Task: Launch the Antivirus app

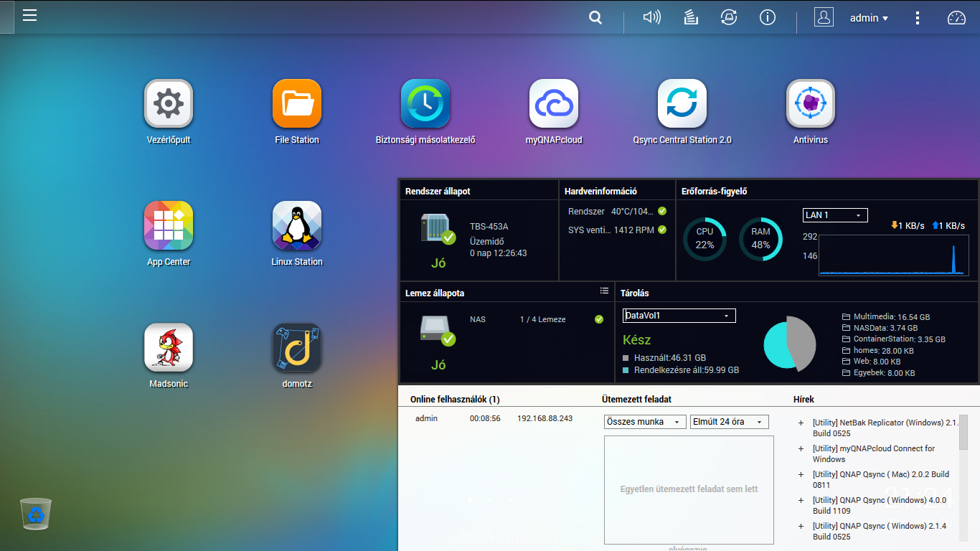Action: pos(810,103)
